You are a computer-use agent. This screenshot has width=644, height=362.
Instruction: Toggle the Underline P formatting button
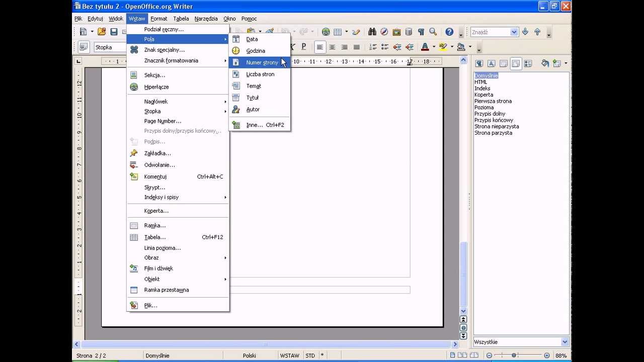[304, 47]
